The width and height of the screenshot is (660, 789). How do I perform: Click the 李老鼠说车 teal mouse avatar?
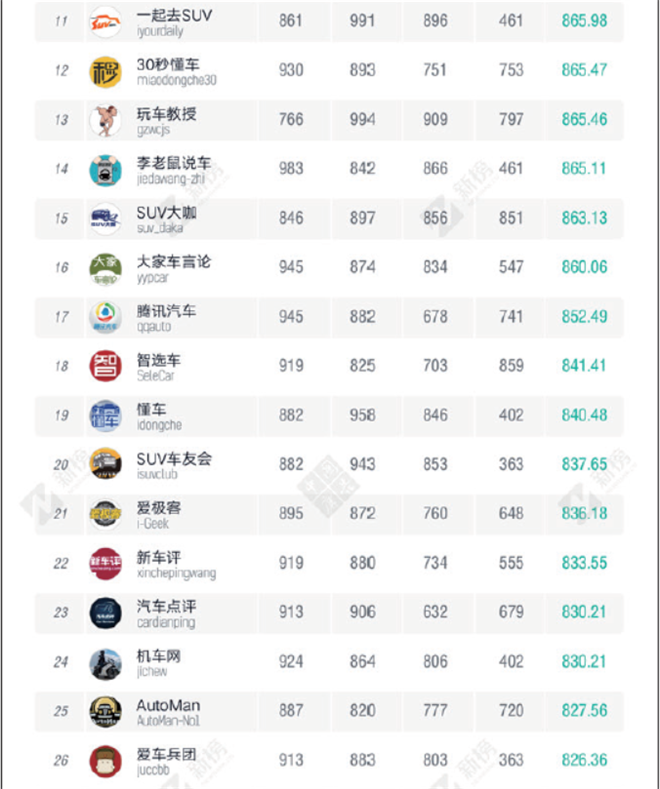pyautogui.click(x=105, y=170)
